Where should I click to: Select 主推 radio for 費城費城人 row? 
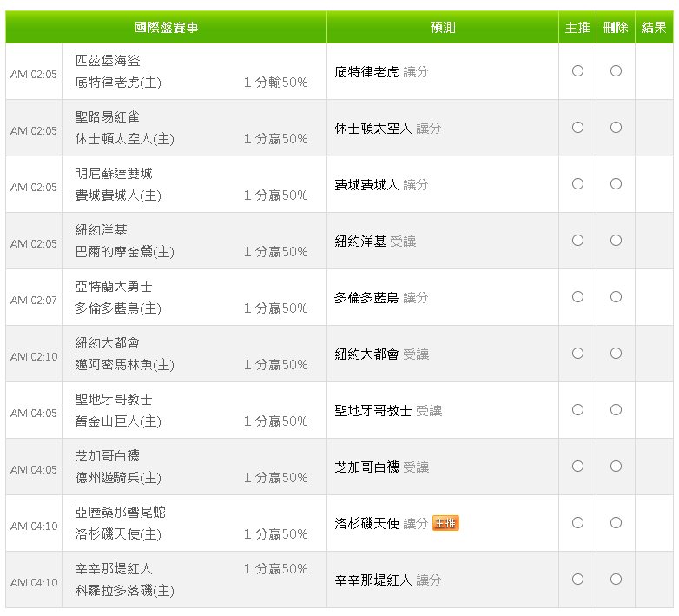click(577, 184)
